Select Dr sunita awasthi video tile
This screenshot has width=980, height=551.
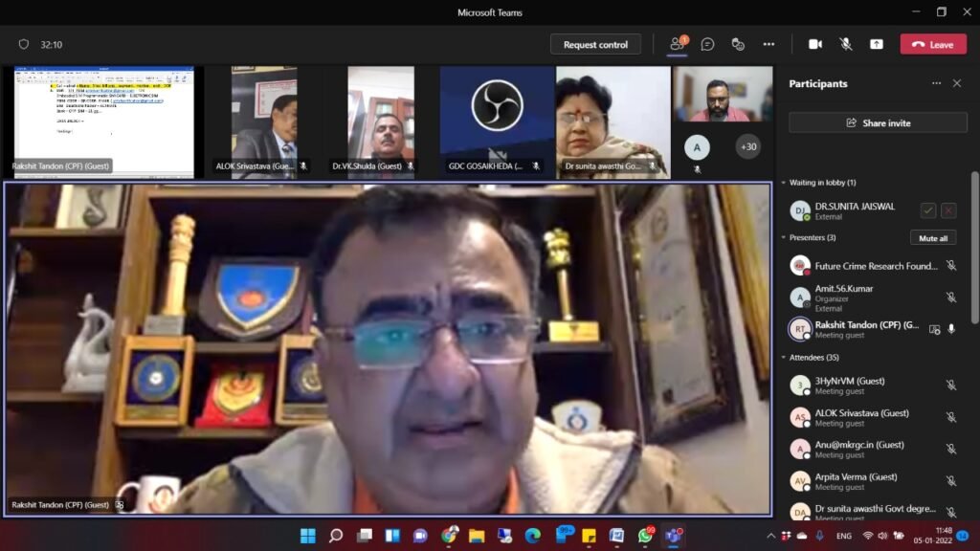[x=613, y=122]
